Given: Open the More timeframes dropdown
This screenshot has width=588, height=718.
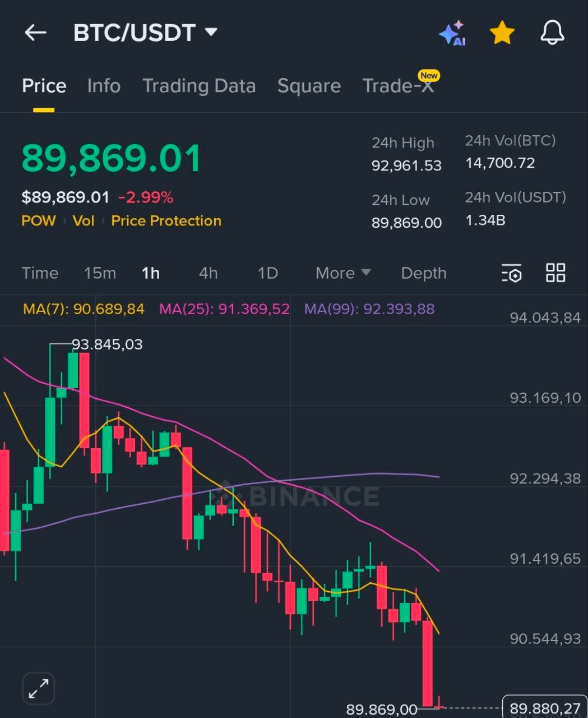Looking at the screenshot, I should point(342,273).
